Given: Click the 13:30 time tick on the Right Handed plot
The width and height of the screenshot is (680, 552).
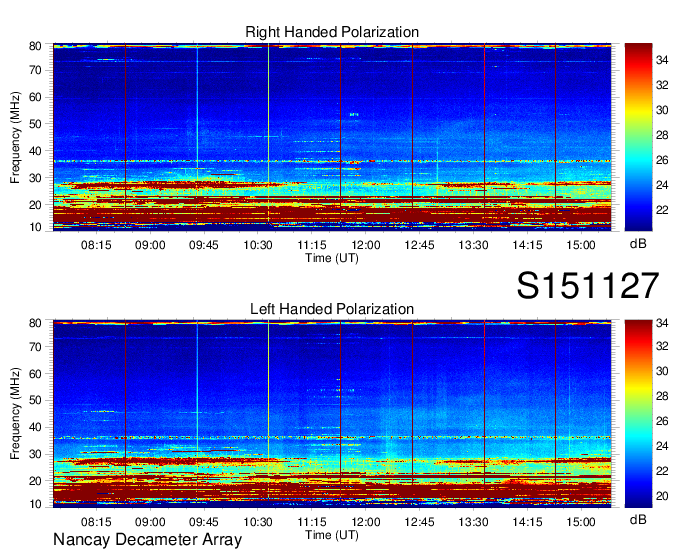Looking at the screenshot, I should click(x=473, y=245).
